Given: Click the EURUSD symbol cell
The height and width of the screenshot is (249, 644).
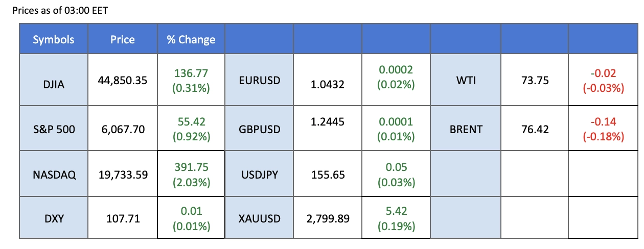Looking at the screenshot, I should pos(259,80).
